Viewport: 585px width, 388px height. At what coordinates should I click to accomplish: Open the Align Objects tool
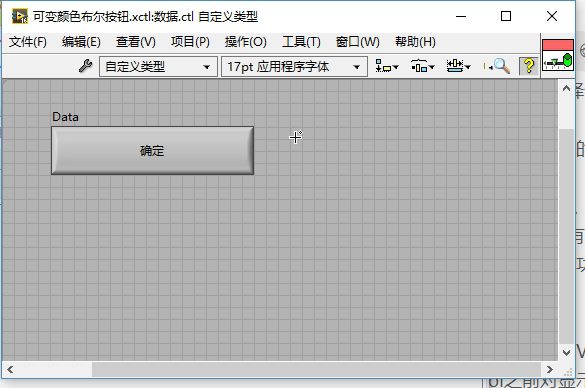[387, 66]
